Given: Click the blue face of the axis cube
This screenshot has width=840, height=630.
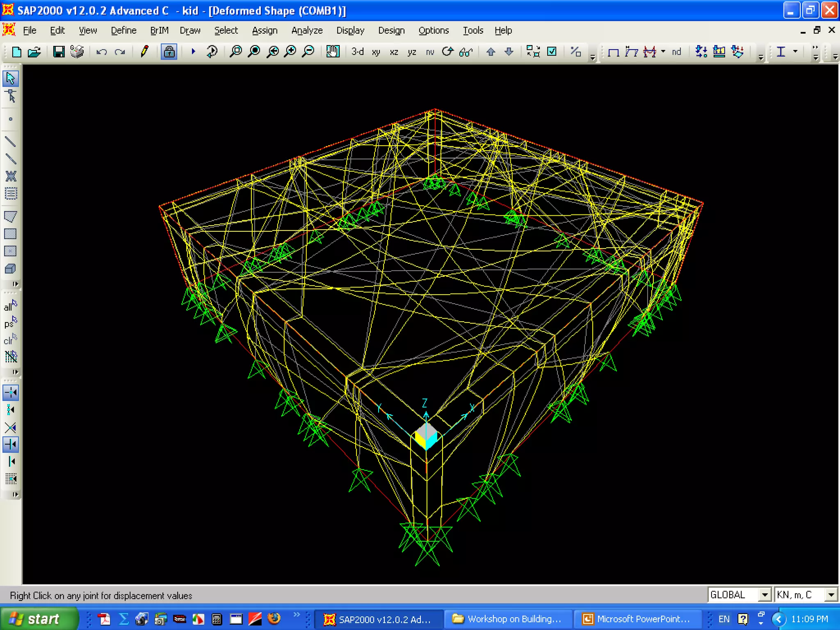Looking at the screenshot, I should coord(432,442).
